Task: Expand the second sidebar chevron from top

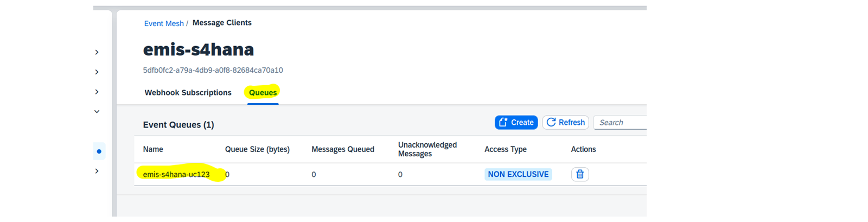Action: tap(97, 72)
